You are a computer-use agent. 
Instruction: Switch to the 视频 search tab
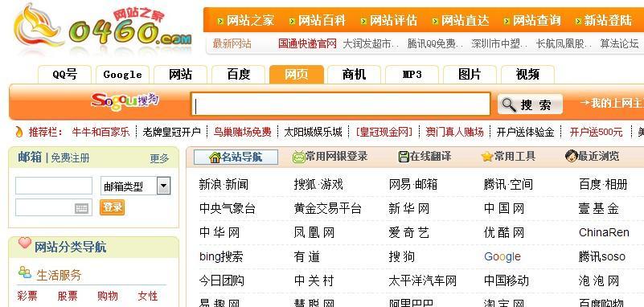coord(527,75)
